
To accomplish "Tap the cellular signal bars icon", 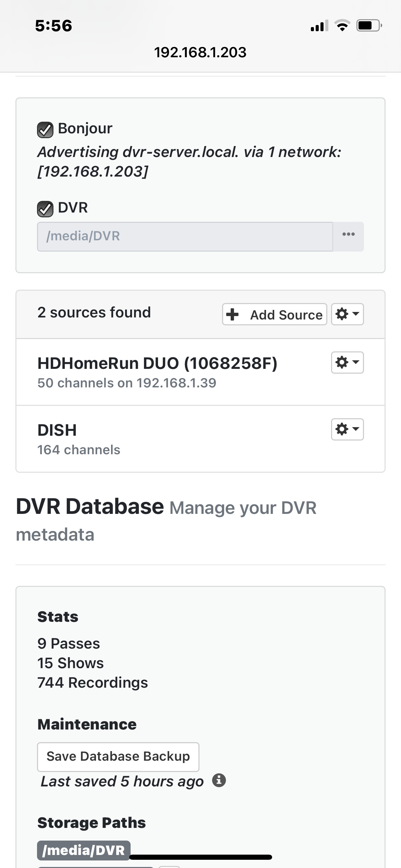I will point(319,26).
